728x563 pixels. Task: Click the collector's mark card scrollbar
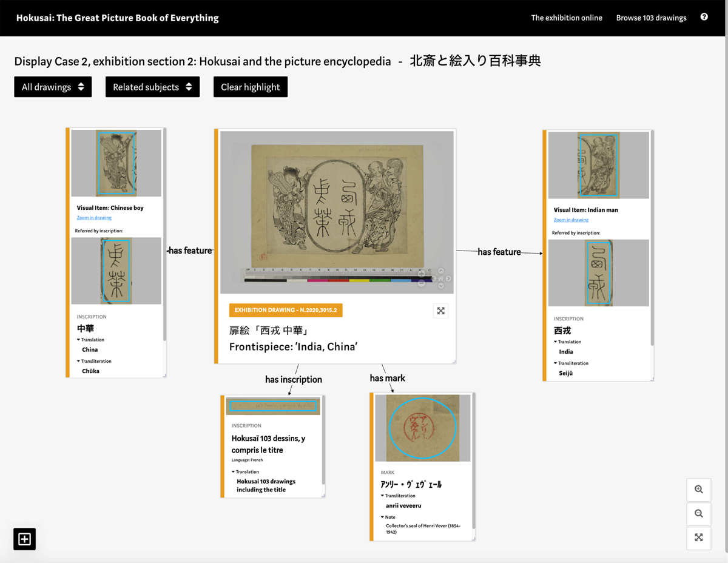tap(473, 461)
